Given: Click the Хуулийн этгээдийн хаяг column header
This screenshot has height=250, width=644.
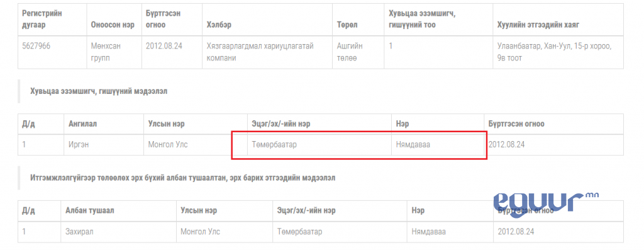Looking at the screenshot, I should click(538, 25).
